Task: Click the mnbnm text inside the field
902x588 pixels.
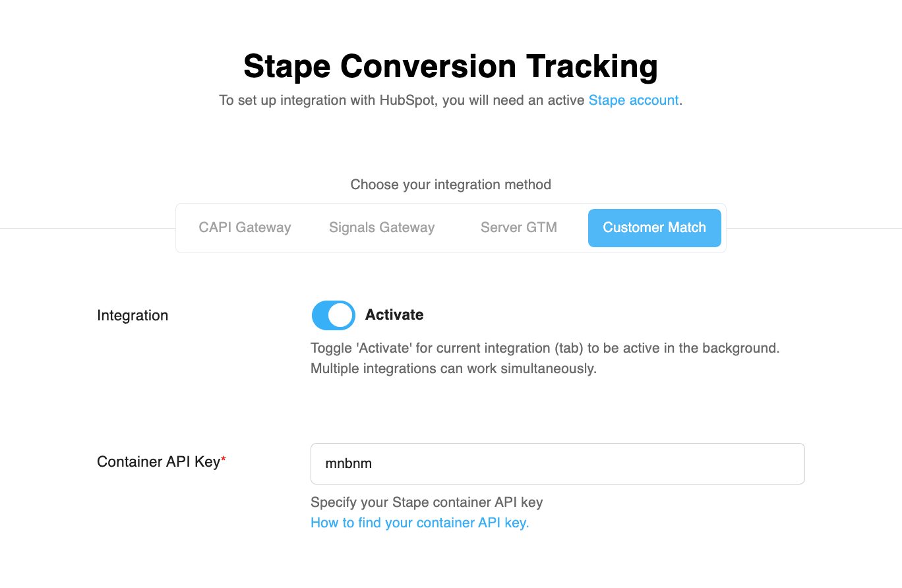Action: tap(349, 463)
